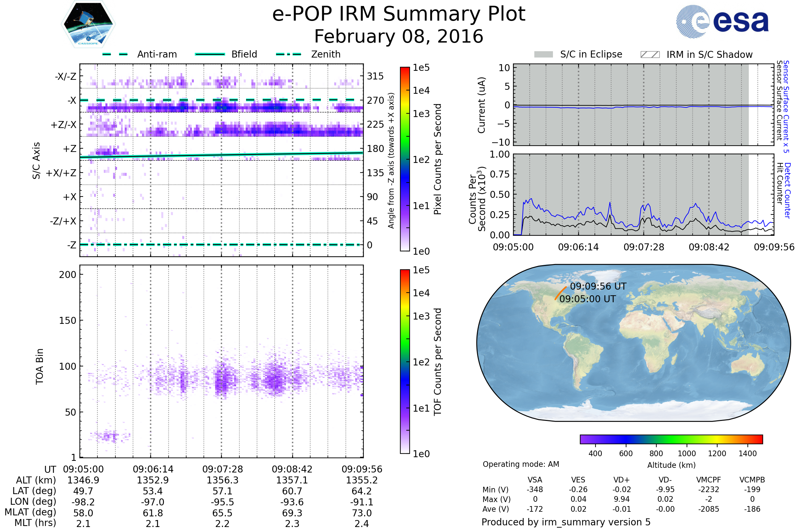Click the Anti-ram dashed legend line
The image size is (798, 532).
(115, 54)
